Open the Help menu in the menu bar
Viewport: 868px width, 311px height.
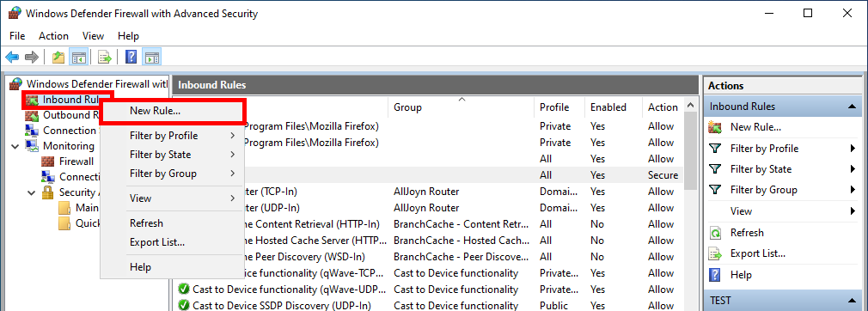(x=128, y=36)
